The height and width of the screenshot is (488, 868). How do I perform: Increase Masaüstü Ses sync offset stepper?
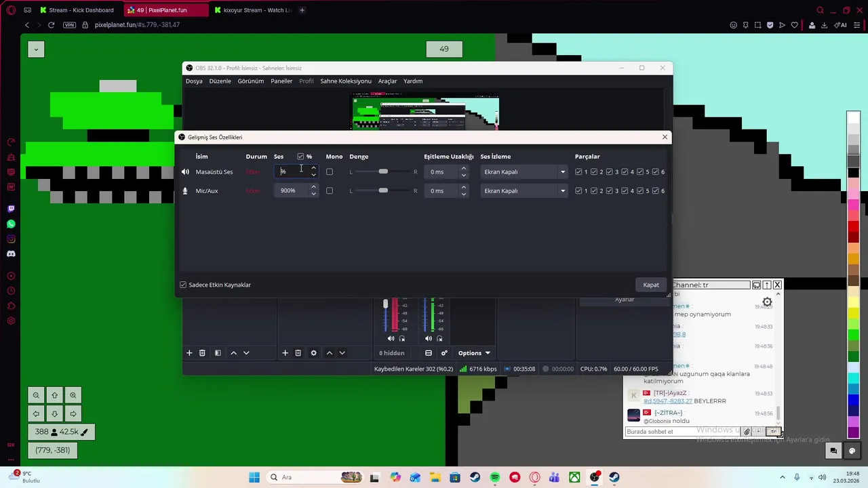[464, 168]
